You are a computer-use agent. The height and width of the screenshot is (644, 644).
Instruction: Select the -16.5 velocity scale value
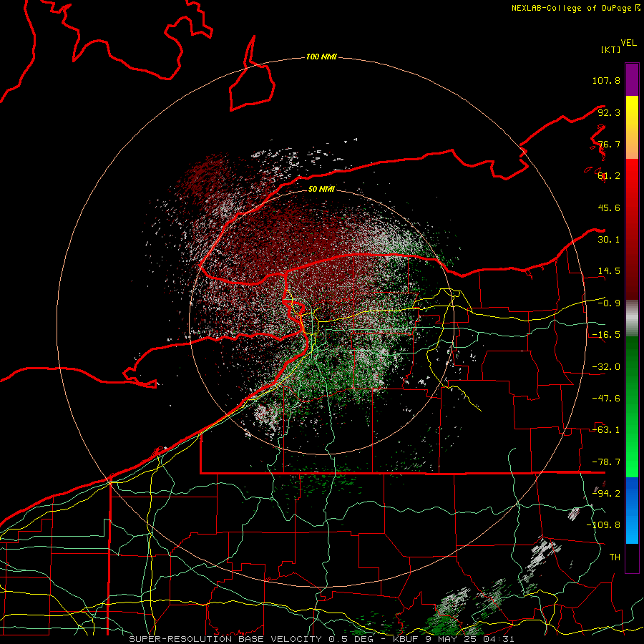pyautogui.click(x=606, y=335)
